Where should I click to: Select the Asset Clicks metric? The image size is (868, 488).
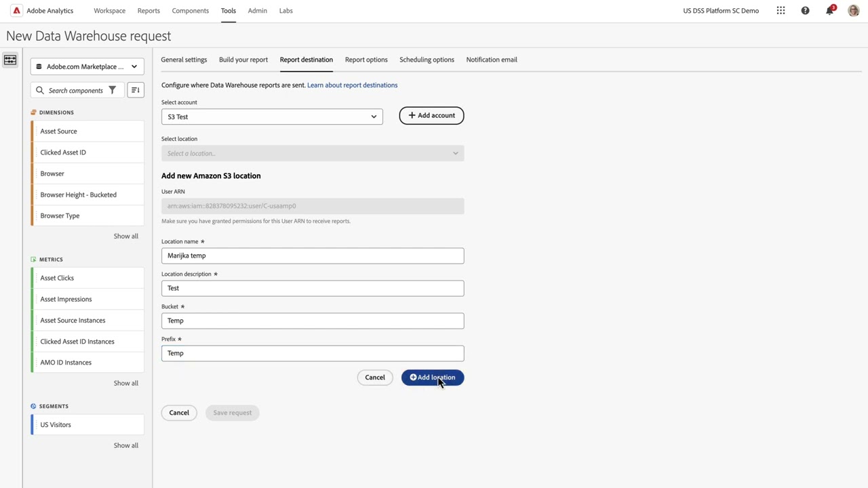[x=87, y=278]
